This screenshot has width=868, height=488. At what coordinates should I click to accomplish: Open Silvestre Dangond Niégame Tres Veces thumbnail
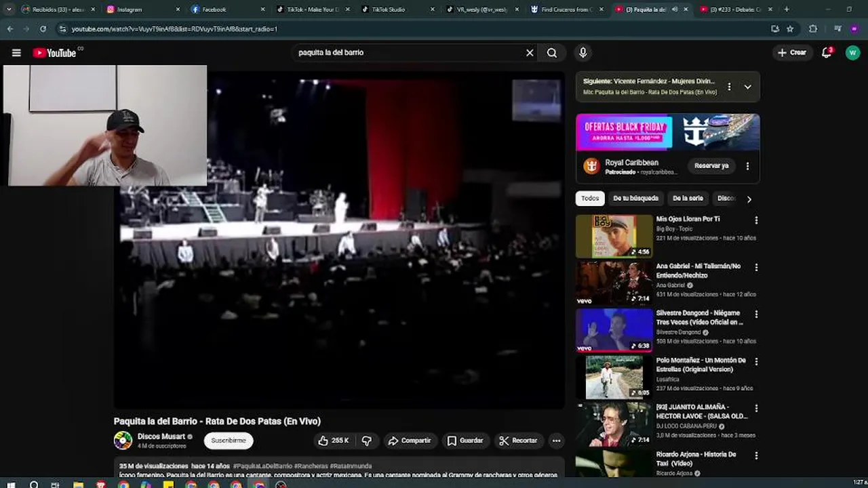(614, 330)
